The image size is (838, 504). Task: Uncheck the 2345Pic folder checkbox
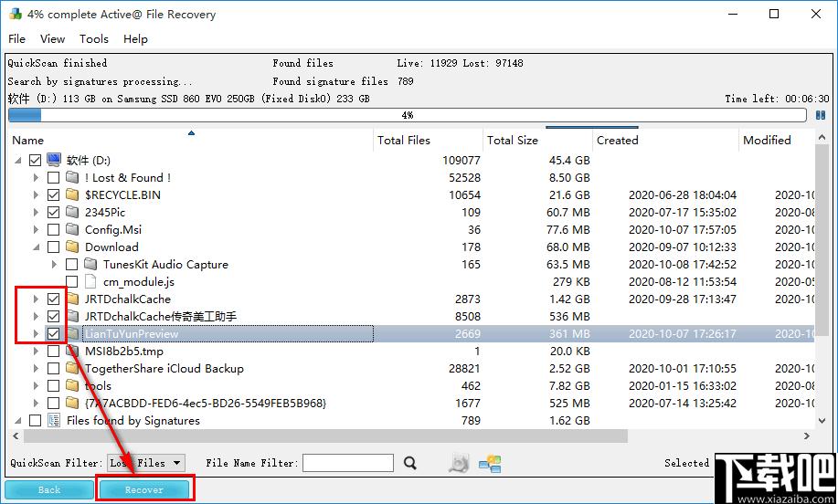tap(54, 213)
